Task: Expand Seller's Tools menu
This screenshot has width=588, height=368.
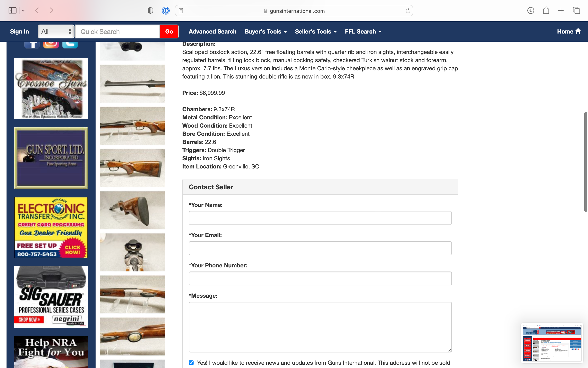Action: [316, 31]
